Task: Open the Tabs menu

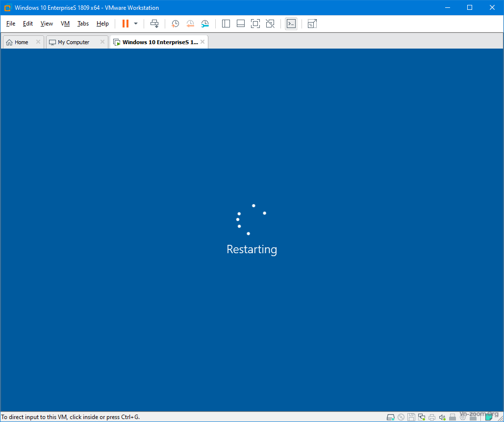Action: (83, 24)
